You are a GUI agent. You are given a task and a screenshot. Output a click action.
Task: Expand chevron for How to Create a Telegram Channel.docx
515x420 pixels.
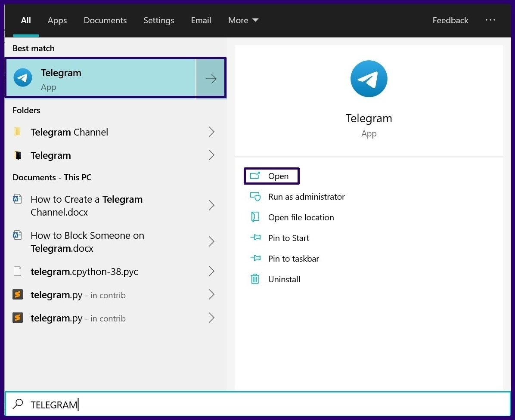211,205
